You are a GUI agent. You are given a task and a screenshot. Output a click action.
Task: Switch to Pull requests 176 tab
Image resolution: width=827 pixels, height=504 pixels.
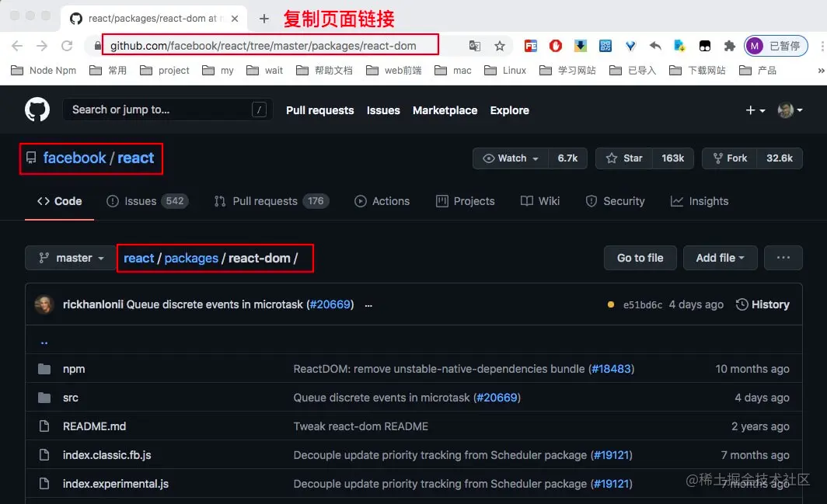tap(271, 201)
